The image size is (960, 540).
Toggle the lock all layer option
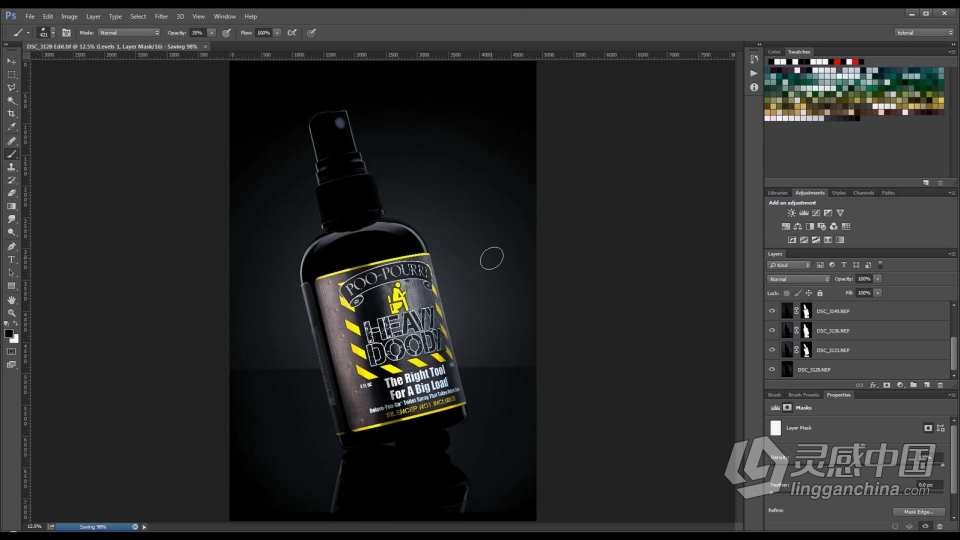tap(820, 293)
